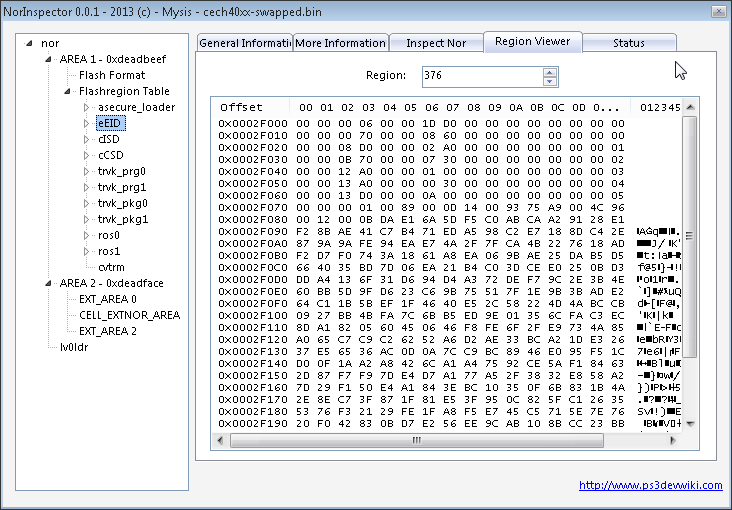Expand the eEID tree node arrow
The height and width of the screenshot is (510, 732).
pyautogui.click(x=87, y=123)
